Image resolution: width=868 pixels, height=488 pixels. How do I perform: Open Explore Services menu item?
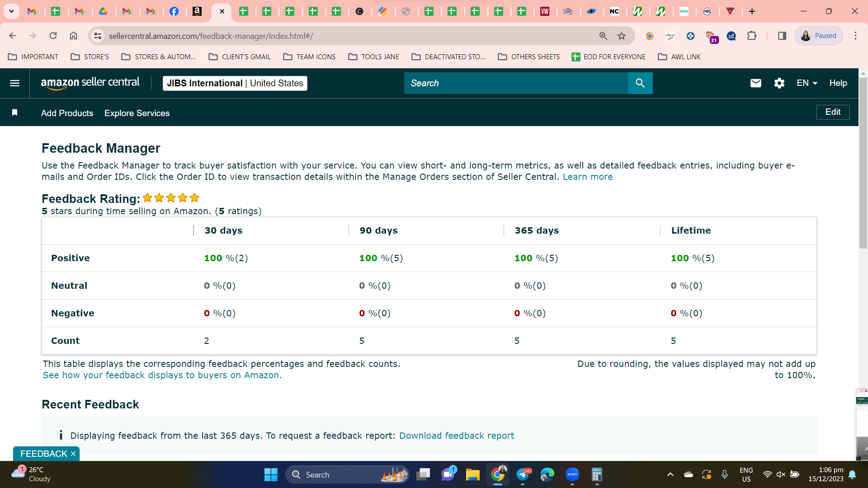point(137,113)
